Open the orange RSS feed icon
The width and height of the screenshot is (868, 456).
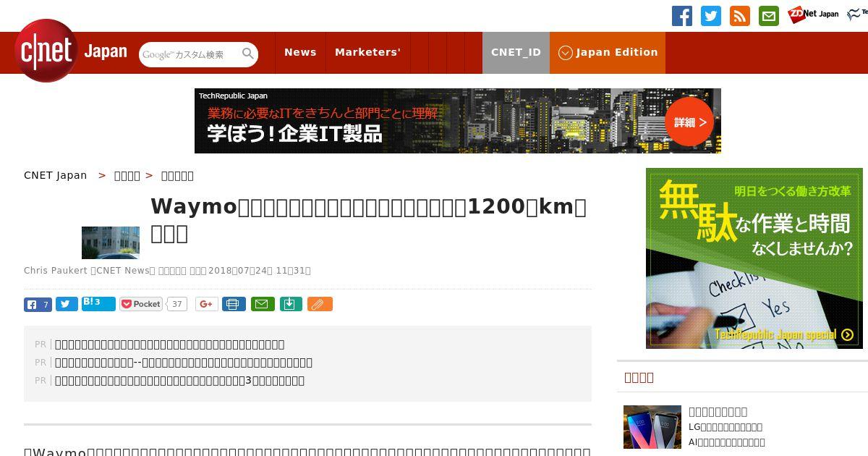(x=740, y=16)
